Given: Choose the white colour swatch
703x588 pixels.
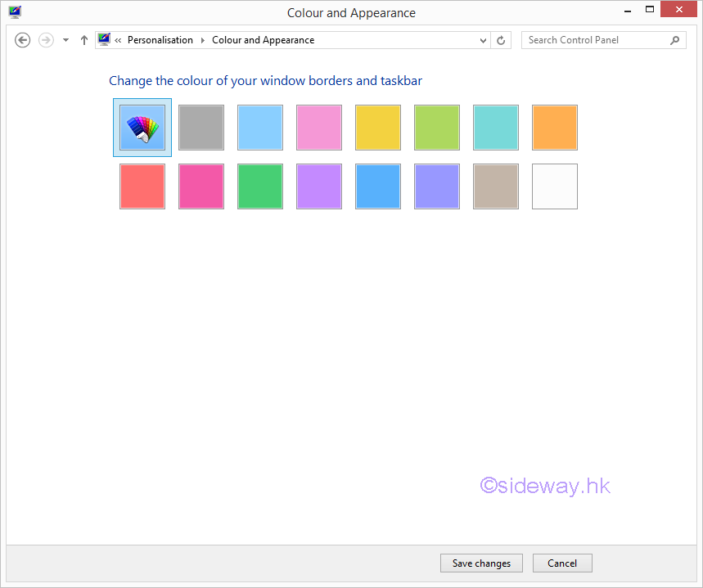Looking at the screenshot, I should (555, 186).
